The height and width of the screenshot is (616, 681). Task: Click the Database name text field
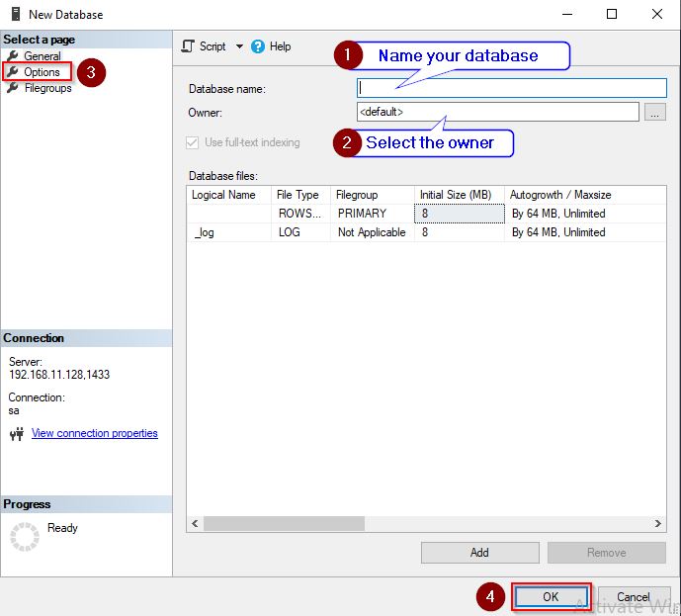pos(511,88)
